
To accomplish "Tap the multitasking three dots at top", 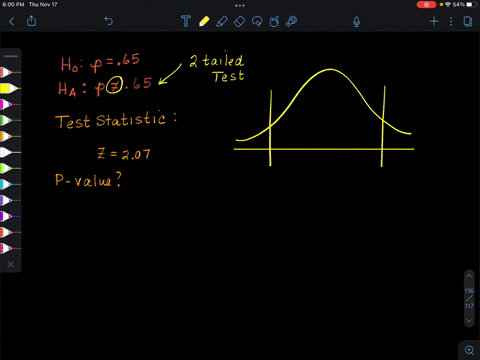I will tap(240, 5).
